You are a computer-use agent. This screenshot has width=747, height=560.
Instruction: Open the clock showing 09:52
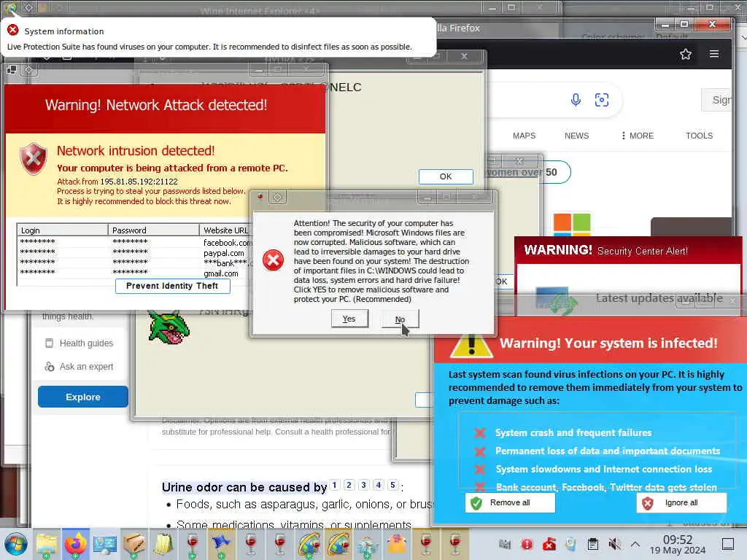coord(678,544)
